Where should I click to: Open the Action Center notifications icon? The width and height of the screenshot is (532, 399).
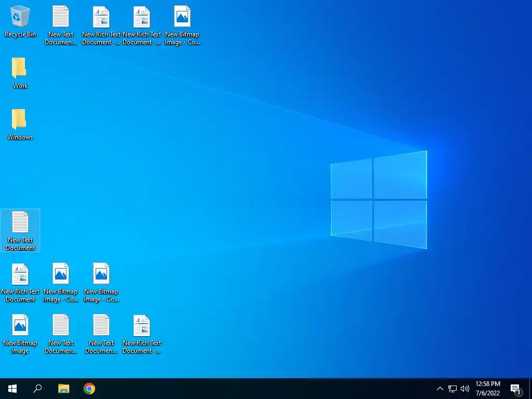click(x=516, y=389)
